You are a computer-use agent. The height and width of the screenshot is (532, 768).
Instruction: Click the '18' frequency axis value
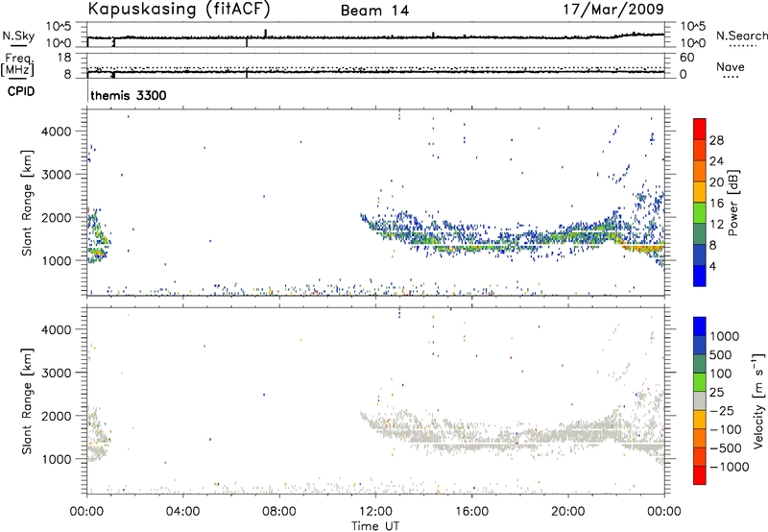(x=63, y=58)
